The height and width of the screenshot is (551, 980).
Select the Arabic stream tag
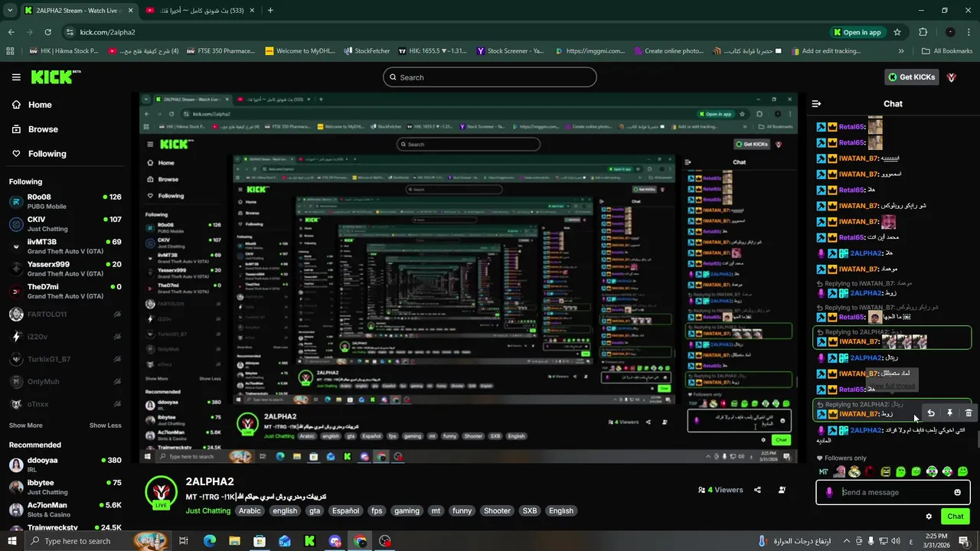250,511
